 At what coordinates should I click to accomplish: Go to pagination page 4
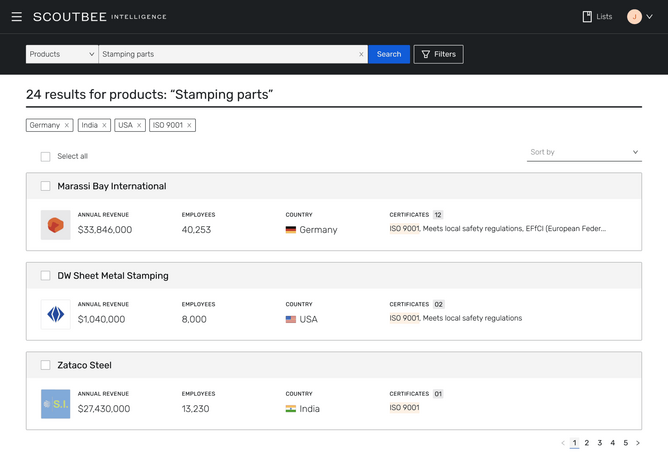(x=612, y=443)
